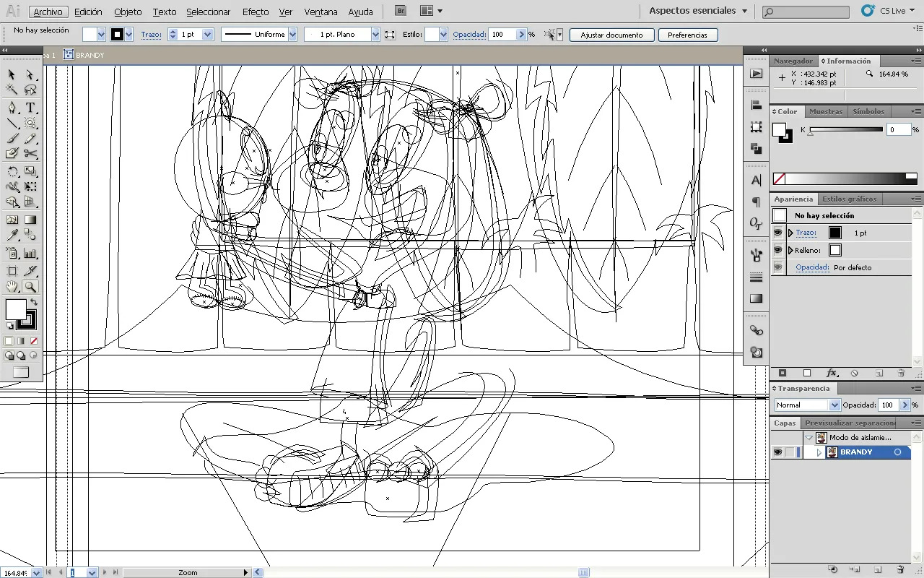
Task: Select the Type tool
Action: point(30,108)
